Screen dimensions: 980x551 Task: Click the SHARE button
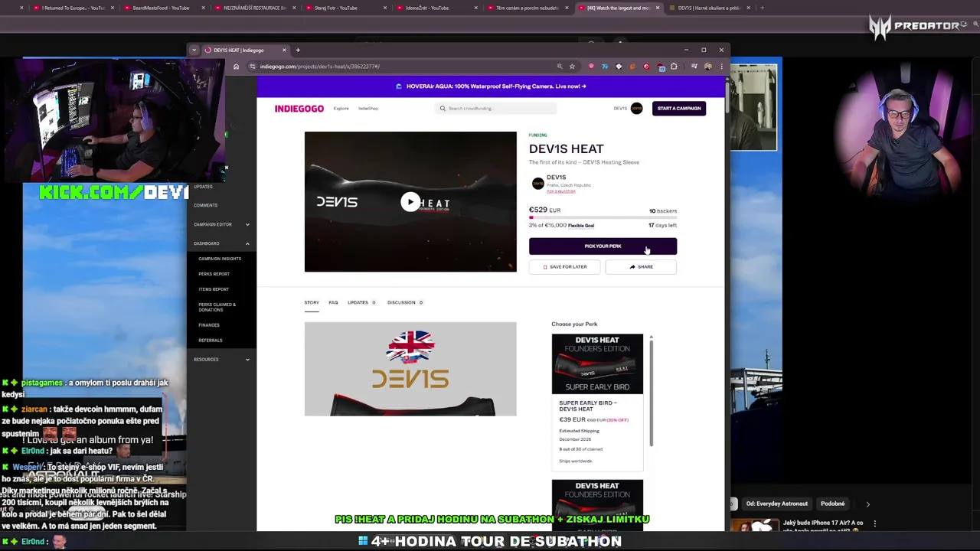coord(641,267)
